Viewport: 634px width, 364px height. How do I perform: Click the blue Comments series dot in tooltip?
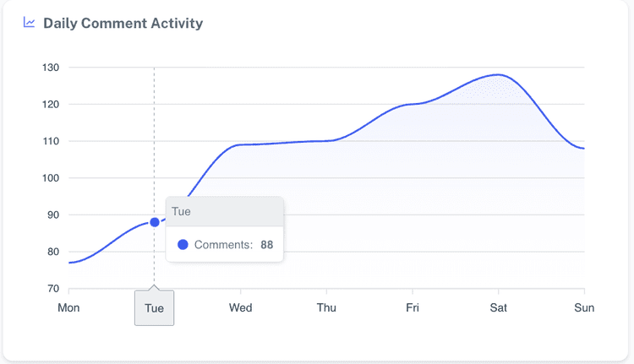click(183, 245)
